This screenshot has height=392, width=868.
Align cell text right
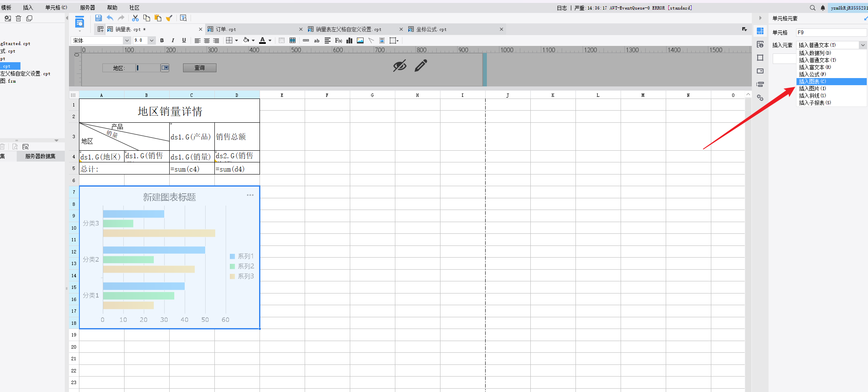pos(216,40)
